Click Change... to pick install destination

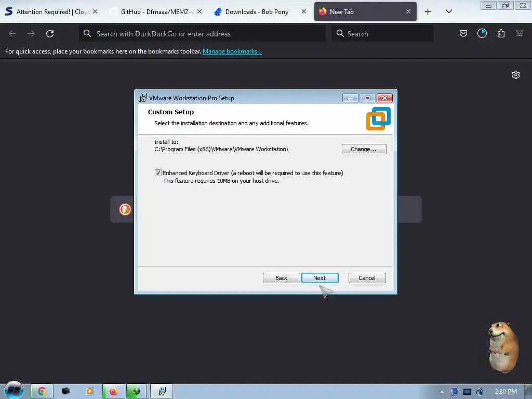coord(364,149)
